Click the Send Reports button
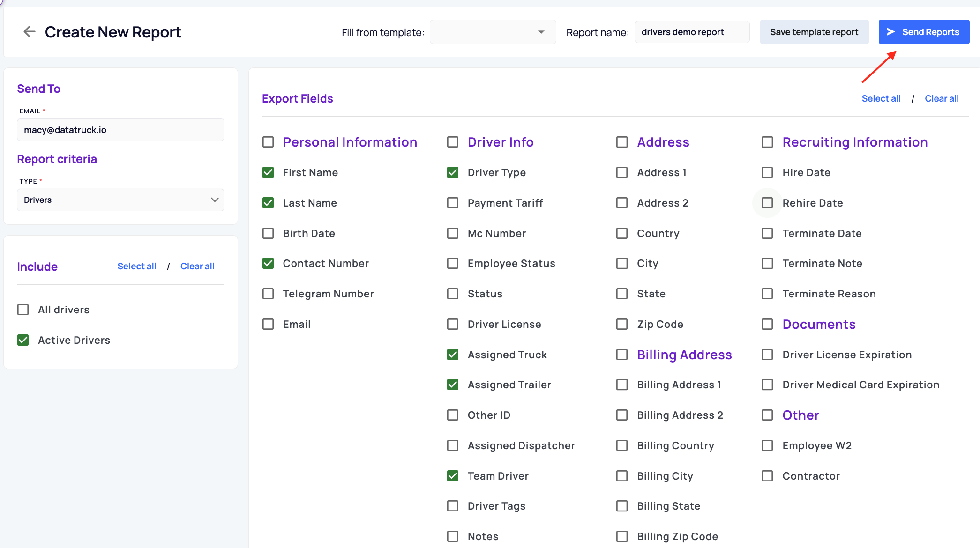The height and width of the screenshot is (548, 980). 924,32
